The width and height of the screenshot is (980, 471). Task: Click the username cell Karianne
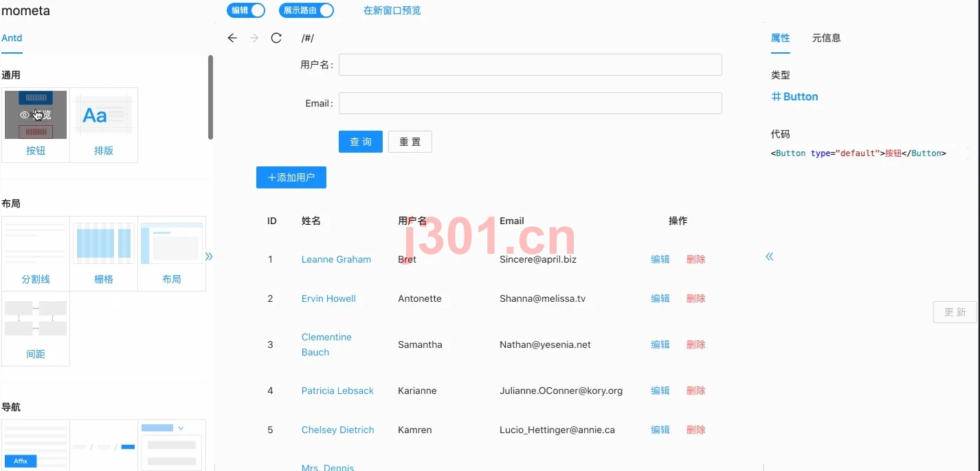click(x=417, y=391)
